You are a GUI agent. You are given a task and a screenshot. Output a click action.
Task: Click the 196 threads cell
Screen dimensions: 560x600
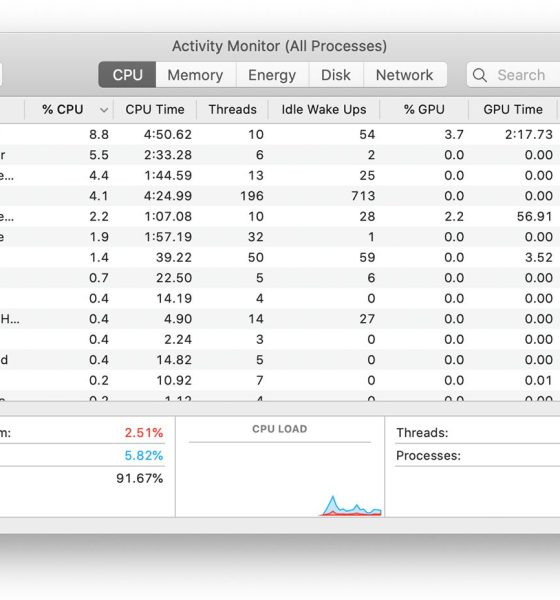click(252, 196)
